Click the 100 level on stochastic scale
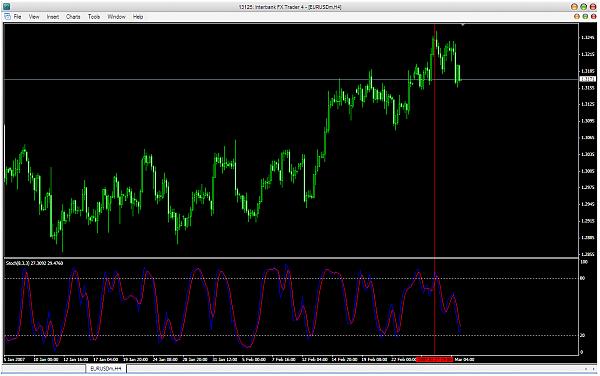This screenshot has width=600, height=376. tap(584, 262)
